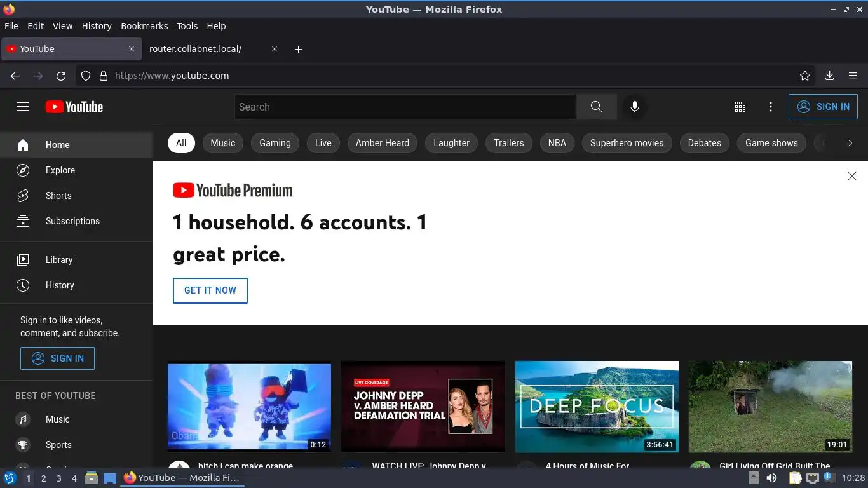Open the dancing characters 0:12 video thumbnail
The width and height of the screenshot is (868, 488).
[x=249, y=407]
